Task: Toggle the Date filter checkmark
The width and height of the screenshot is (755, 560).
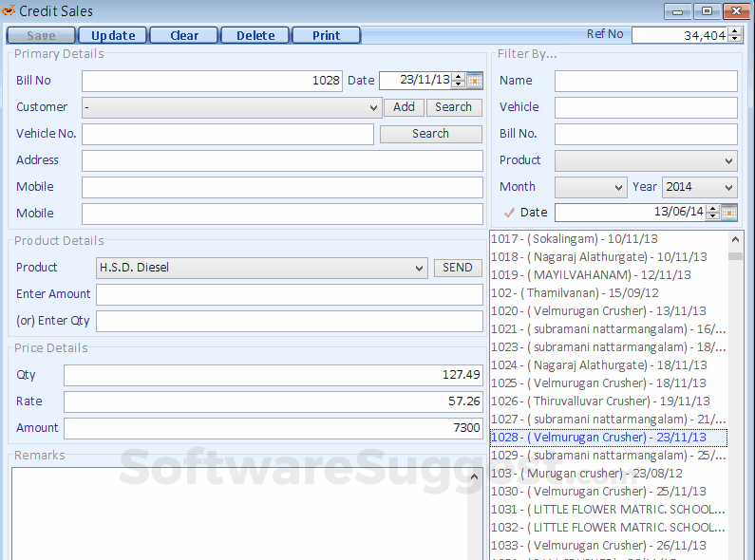Action: pyautogui.click(x=509, y=213)
